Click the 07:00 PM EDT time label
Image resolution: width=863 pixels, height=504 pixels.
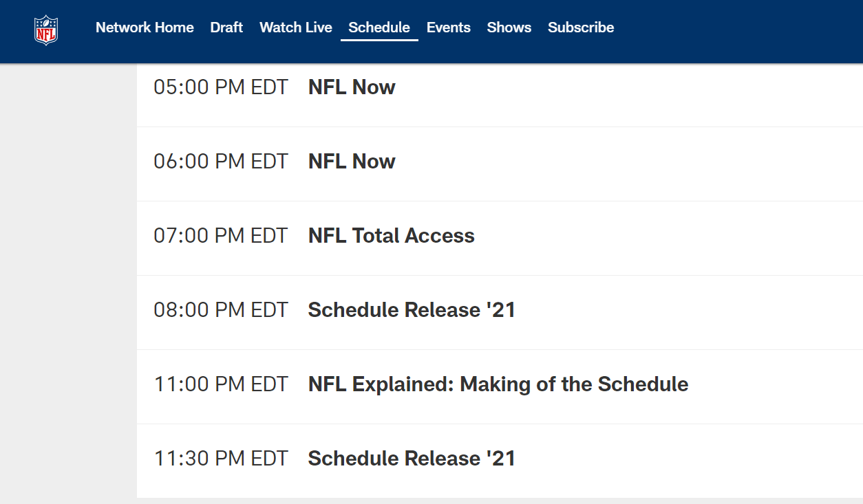tap(220, 236)
